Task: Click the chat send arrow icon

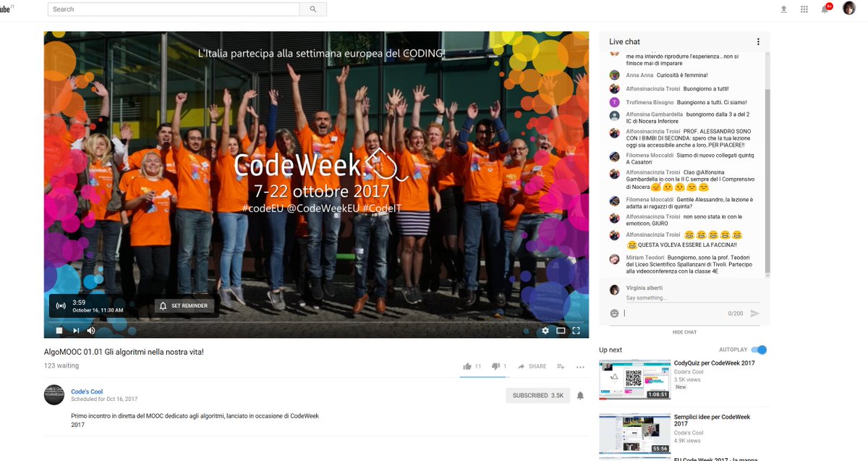Action: (755, 313)
